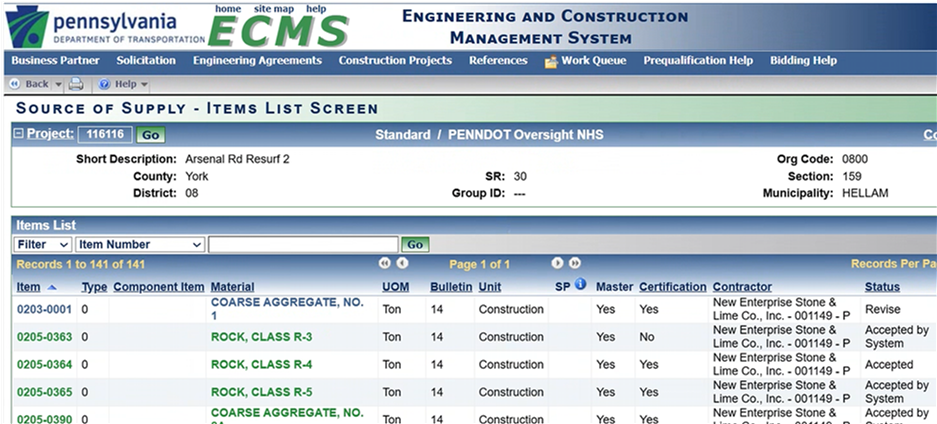Click the Revise status in first row
Viewport: 937px width, 424px height.
click(882, 309)
